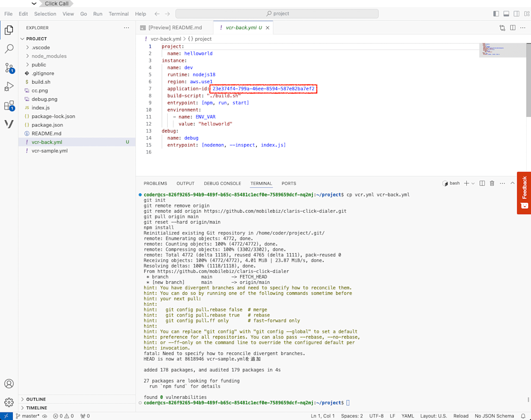Close the vcr-back.yml editor tab

click(x=267, y=27)
